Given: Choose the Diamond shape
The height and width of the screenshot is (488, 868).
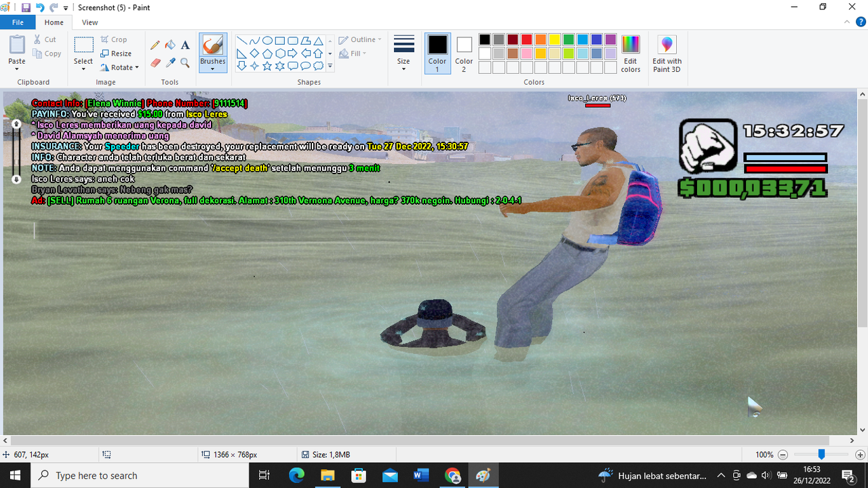Looking at the screenshot, I should 254,54.
